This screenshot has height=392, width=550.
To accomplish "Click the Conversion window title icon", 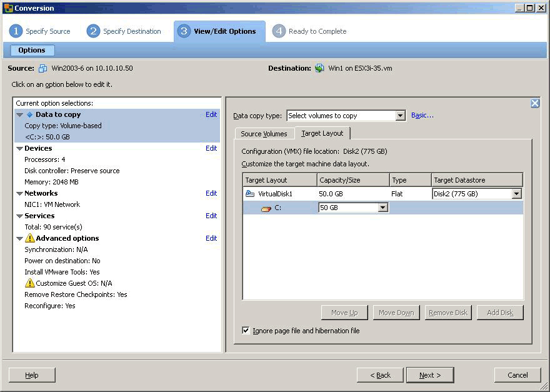I will 8,8.
